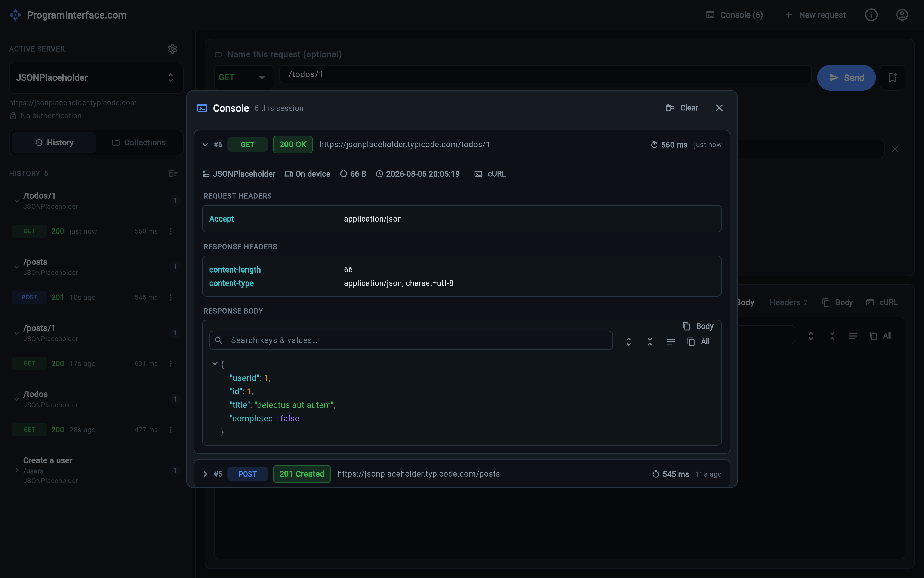Collapse the /posts/1 history group
This screenshot has height=578, width=924.
pos(16,333)
